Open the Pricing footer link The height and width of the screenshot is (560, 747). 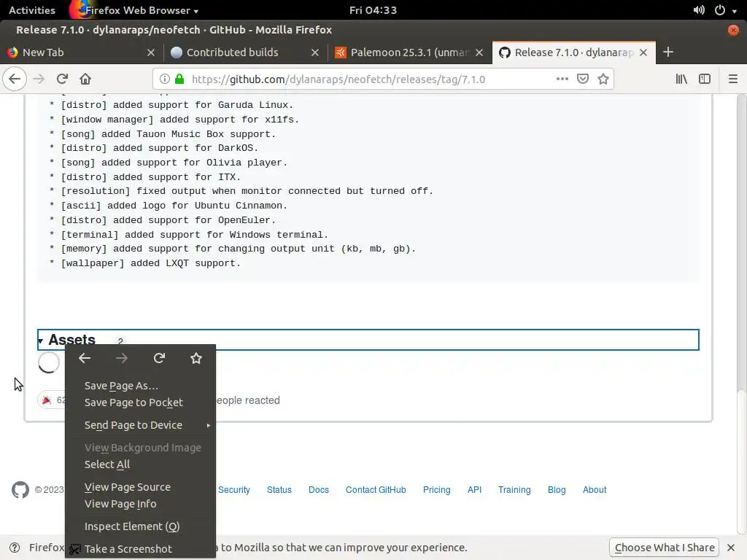click(x=436, y=490)
